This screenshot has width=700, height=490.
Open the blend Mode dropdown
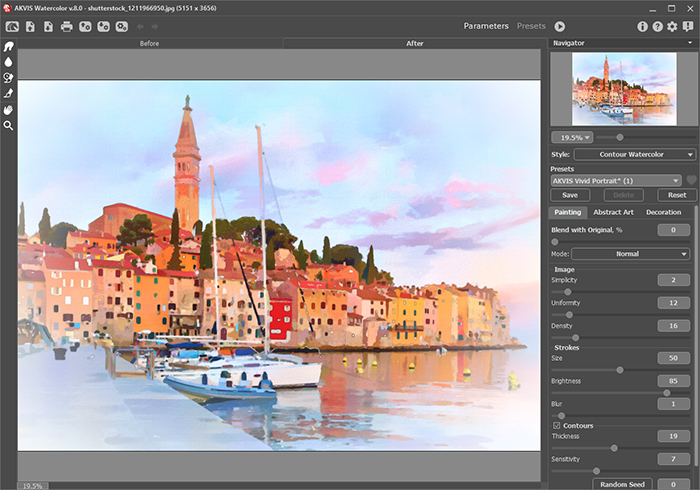click(630, 254)
